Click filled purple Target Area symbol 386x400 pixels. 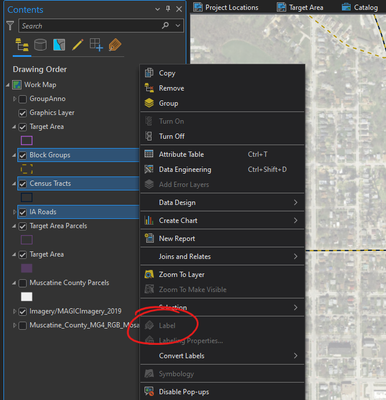[x=27, y=268]
